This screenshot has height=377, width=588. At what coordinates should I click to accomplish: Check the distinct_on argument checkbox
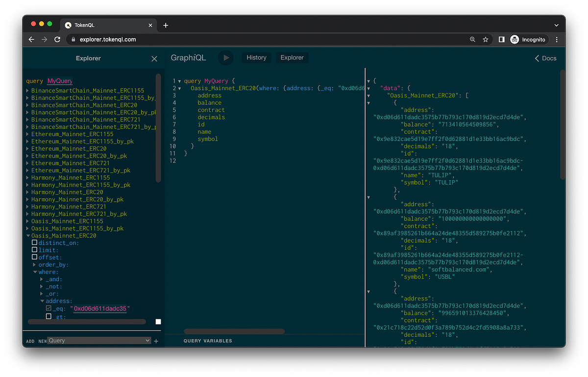pos(34,242)
